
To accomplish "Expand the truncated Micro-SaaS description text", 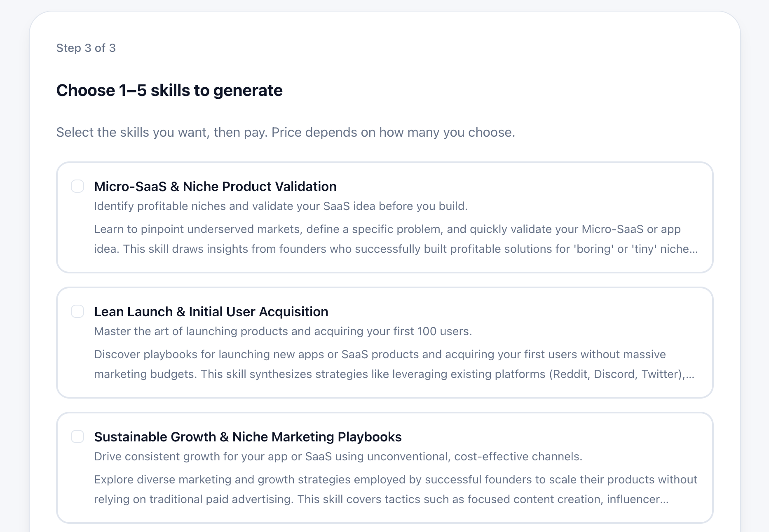I will tap(396, 239).
